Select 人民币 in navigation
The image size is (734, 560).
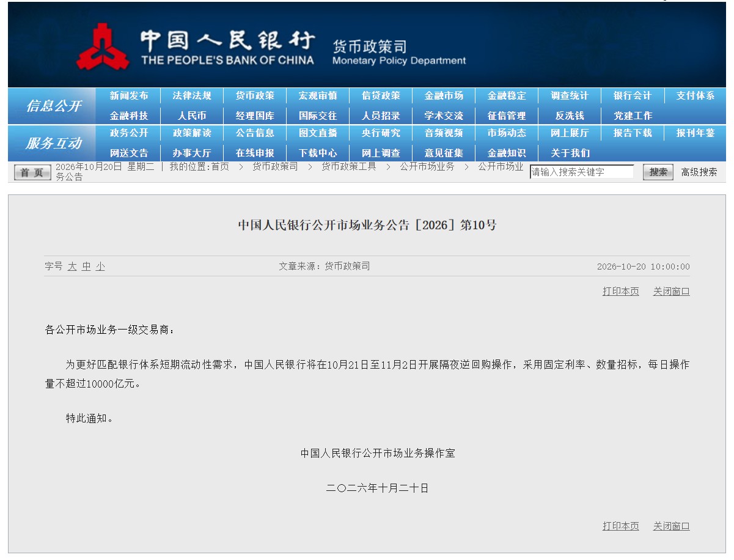pos(192,116)
